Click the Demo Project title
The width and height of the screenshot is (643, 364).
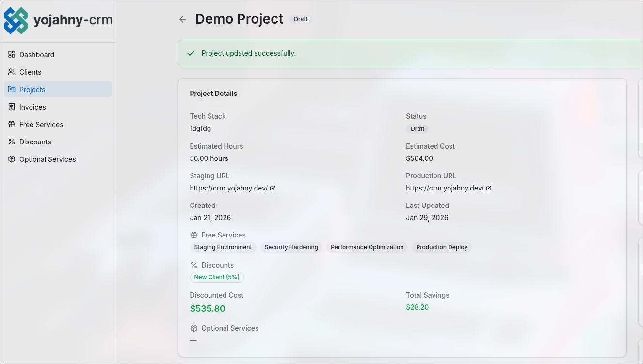[239, 19]
